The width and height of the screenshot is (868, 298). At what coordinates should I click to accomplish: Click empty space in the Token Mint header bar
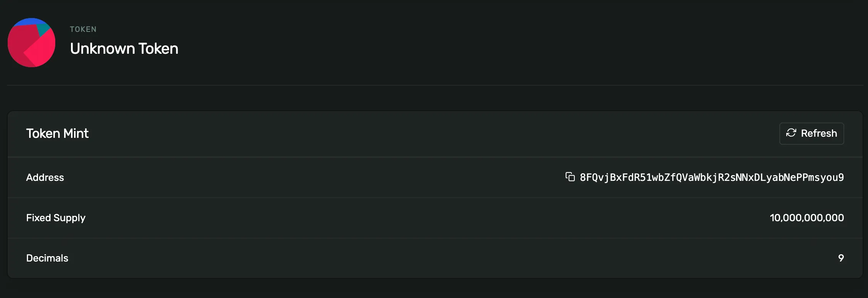tap(422, 134)
